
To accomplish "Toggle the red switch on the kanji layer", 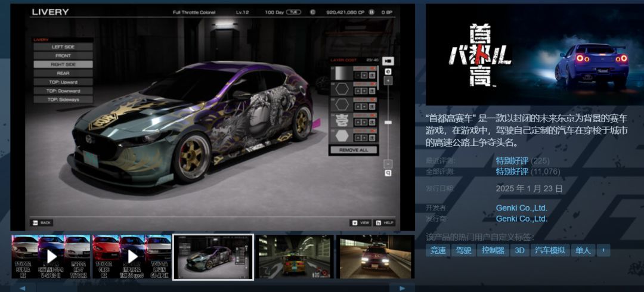I will [x=373, y=116].
